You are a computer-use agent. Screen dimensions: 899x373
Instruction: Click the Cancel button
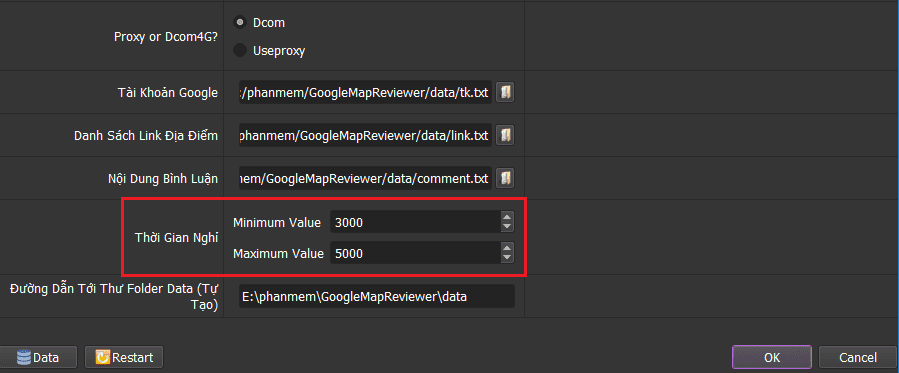pos(858,357)
